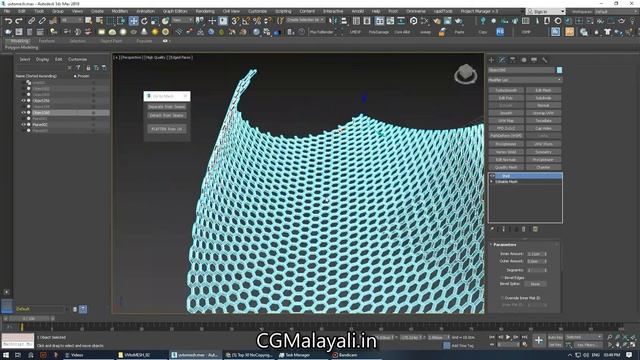Click the Symmetry modifier button

point(543,152)
